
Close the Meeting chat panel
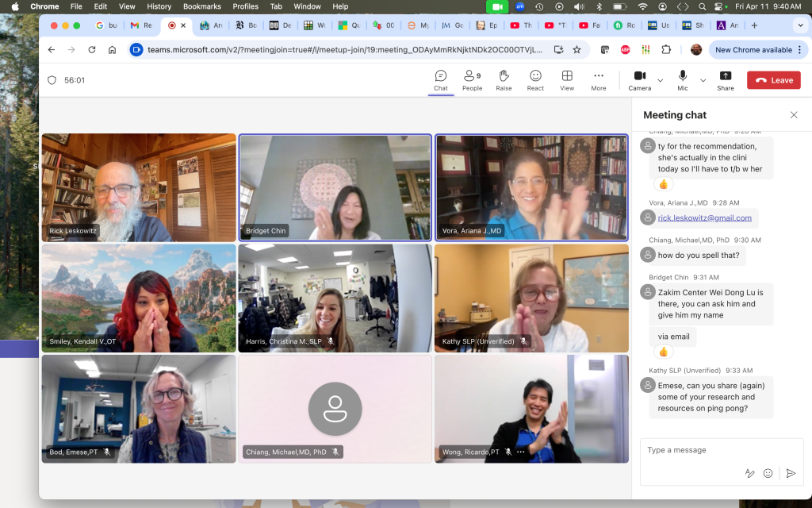pyautogui.click(x=794, y=115)
